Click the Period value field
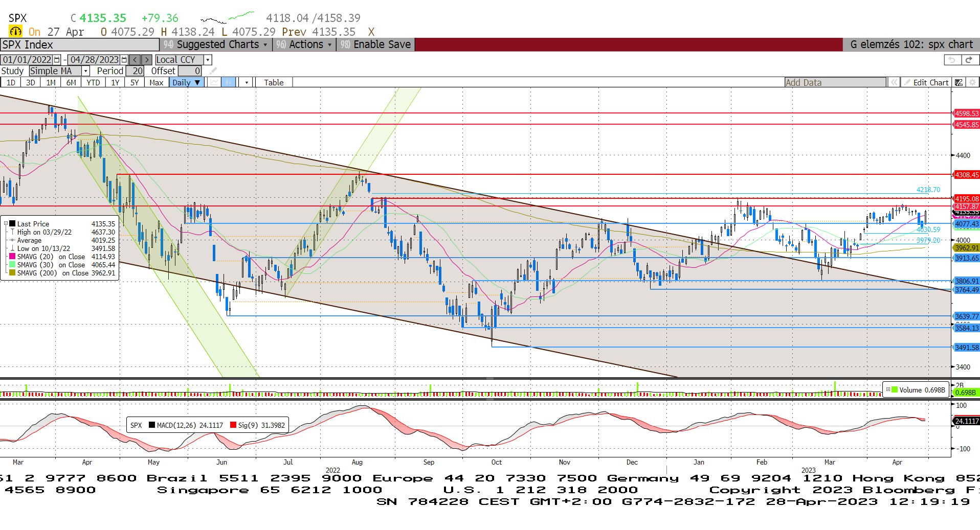 135,71
